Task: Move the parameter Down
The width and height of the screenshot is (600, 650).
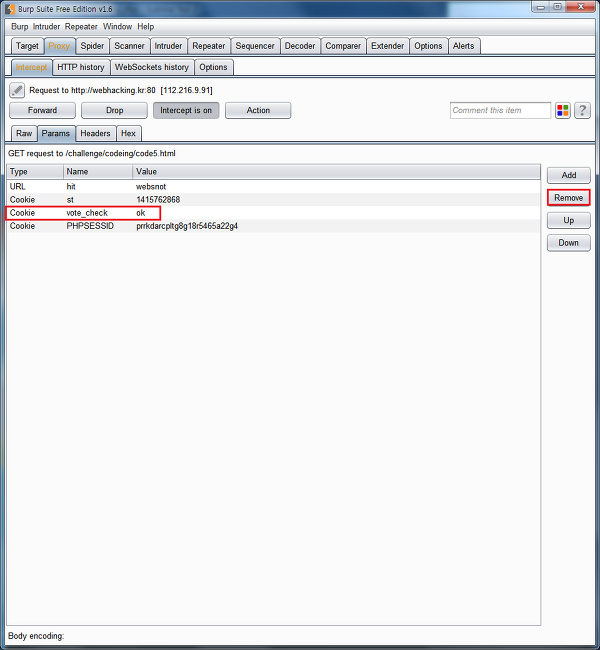Action: pyautogui.click(x=568, y=243)
